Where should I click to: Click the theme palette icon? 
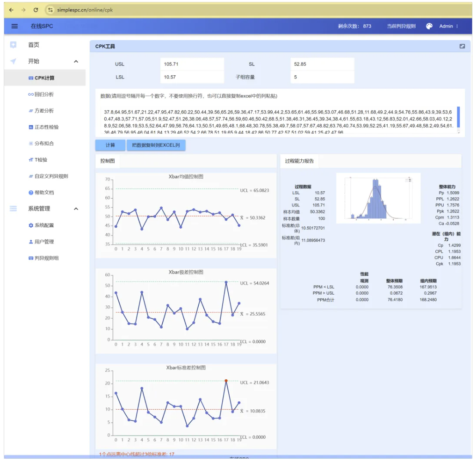click(x=429, y=26)
